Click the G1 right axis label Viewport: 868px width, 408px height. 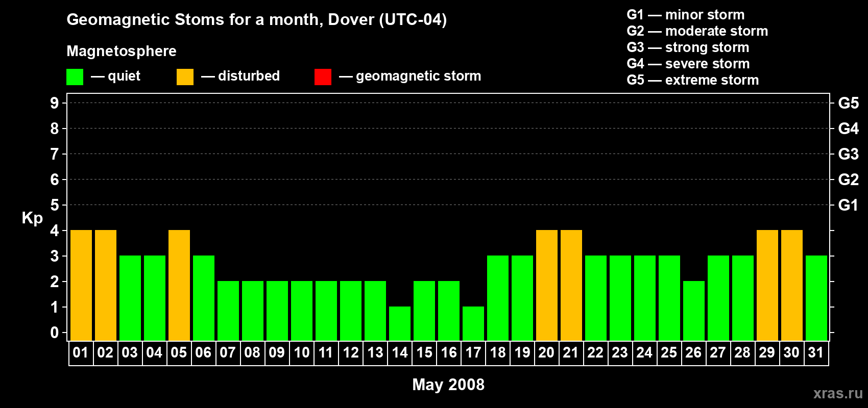849,205
